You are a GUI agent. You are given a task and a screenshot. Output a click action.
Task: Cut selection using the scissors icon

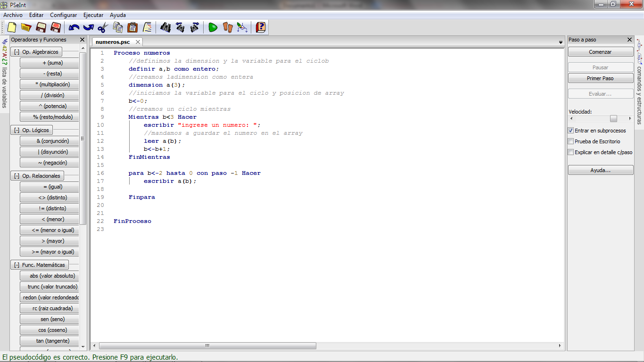pos(102,27)
